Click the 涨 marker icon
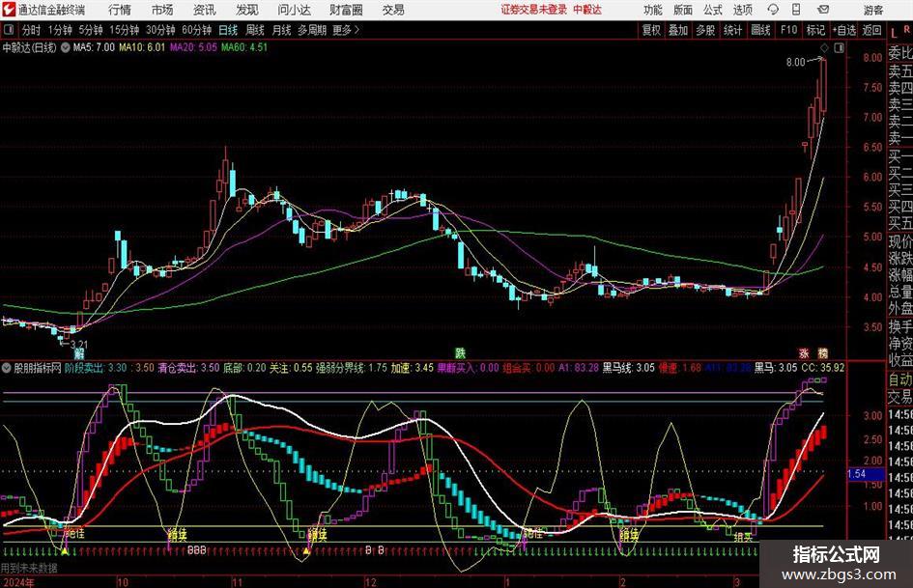913x588 pixels. 804,352
